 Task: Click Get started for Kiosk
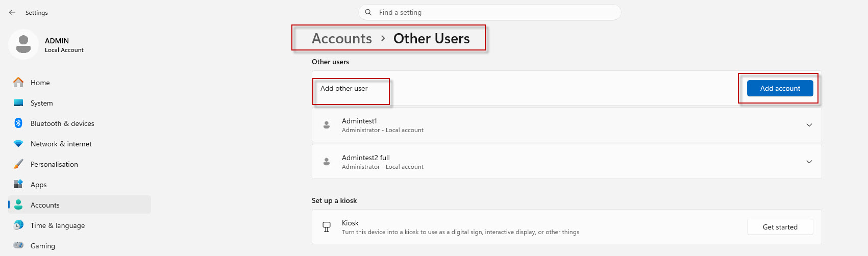780,227
